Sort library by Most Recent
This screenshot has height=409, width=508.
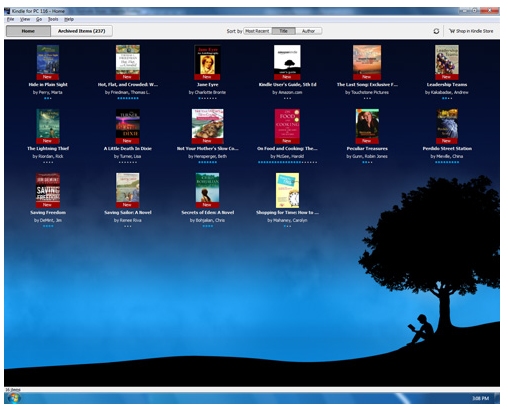(x=257, y=31)
